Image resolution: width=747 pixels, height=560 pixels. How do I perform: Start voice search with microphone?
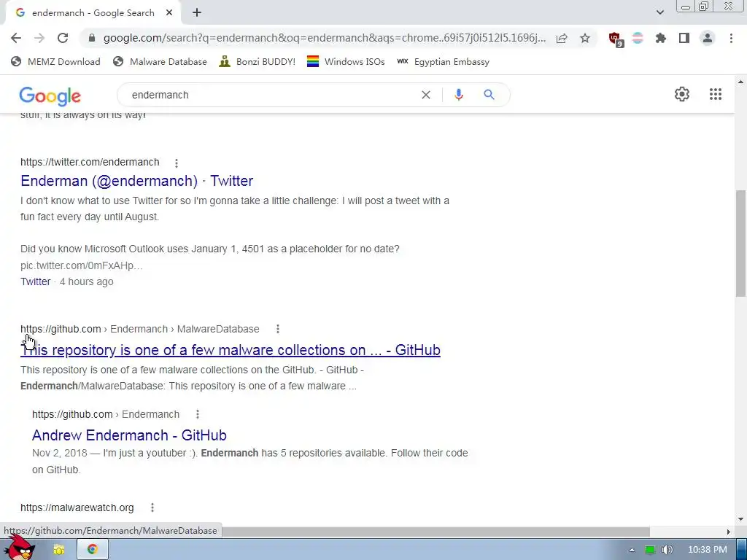coord(459,95)
